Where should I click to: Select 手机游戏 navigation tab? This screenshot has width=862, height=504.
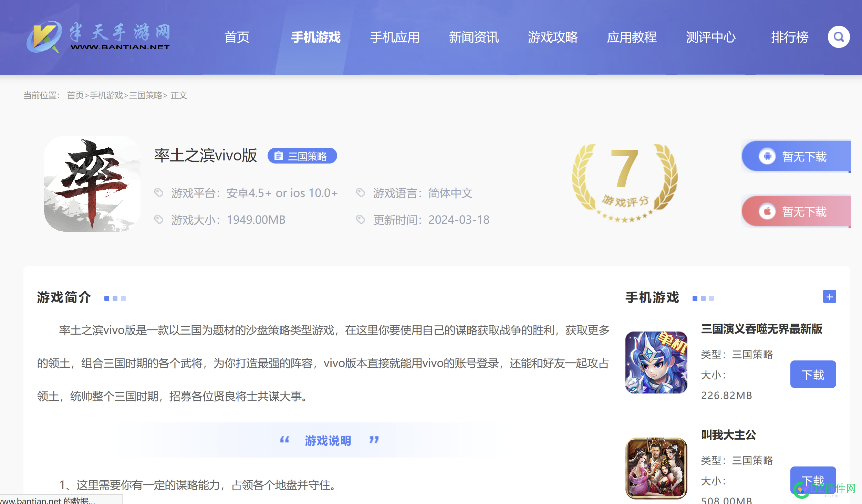point(316,37)
